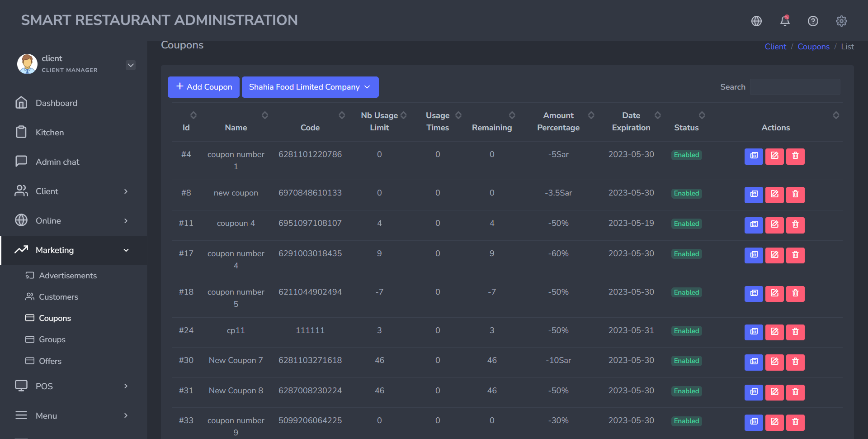The height and width of the screenshot is (439, 868).
Task: Select Coupons submenu item
Action: coord(55,318)
